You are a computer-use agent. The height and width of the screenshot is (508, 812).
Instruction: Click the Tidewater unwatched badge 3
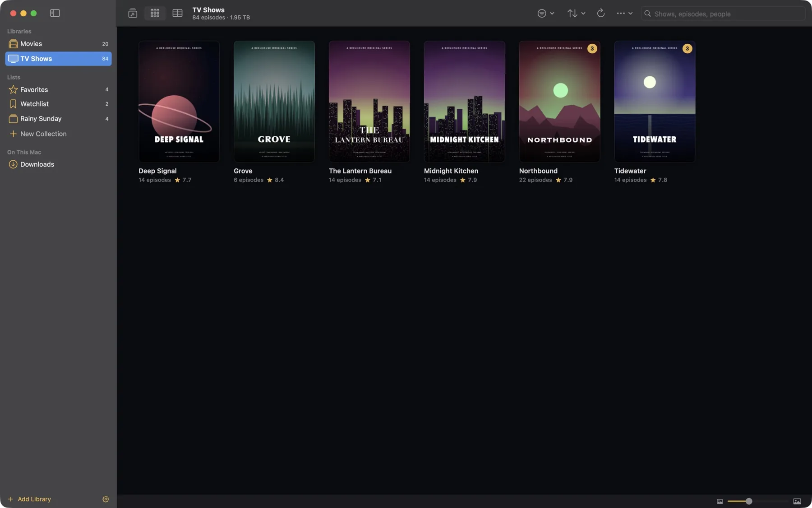(687, 48)
